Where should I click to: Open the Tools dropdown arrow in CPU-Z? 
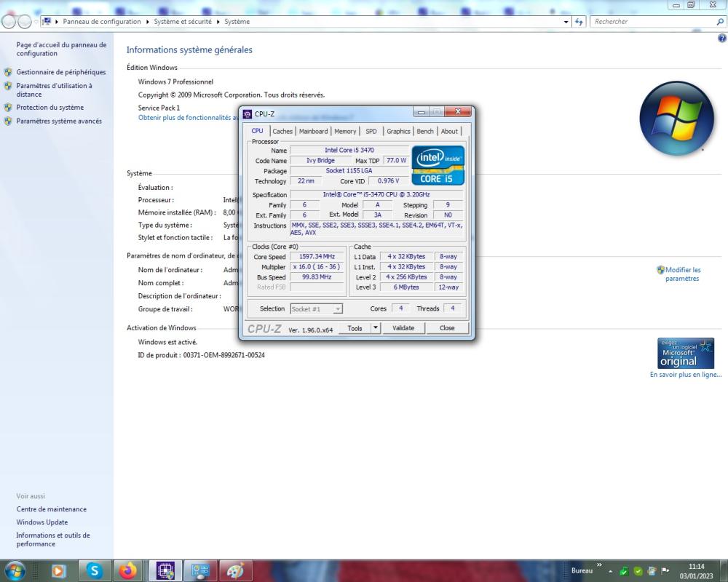[x=376, y=328]
